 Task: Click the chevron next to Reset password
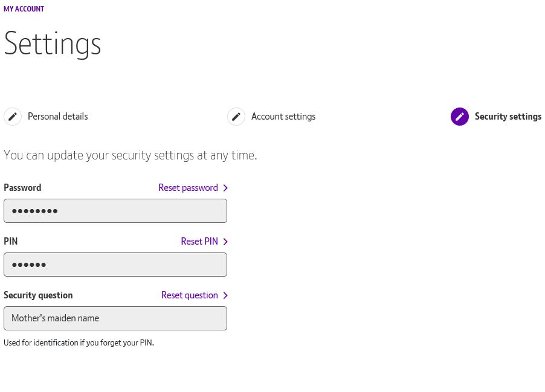225,188
